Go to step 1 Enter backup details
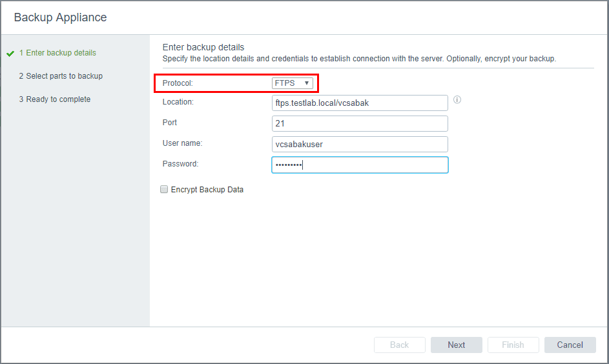Viewport: 609px width, 364px height. (x=57, y=53)
